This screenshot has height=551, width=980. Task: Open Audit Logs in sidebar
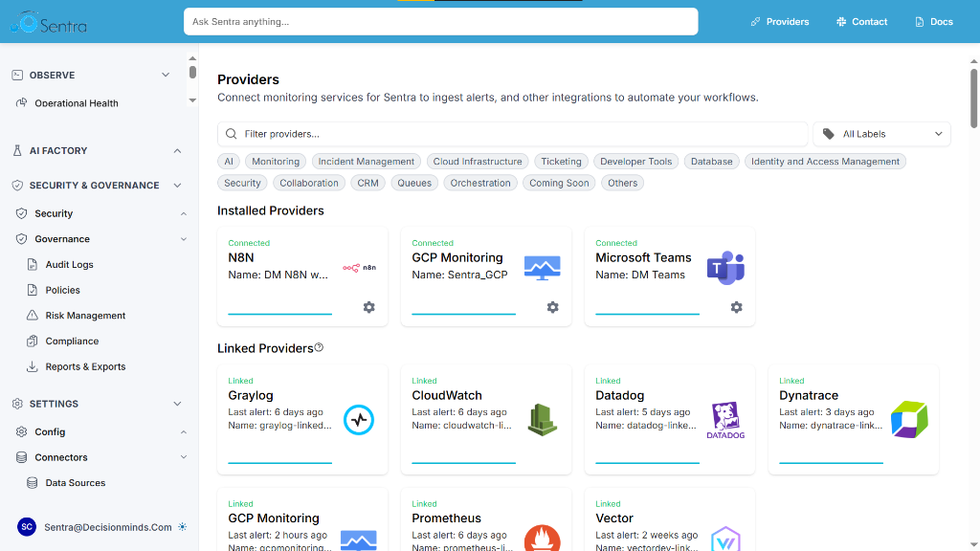click(x=69, y=264)
